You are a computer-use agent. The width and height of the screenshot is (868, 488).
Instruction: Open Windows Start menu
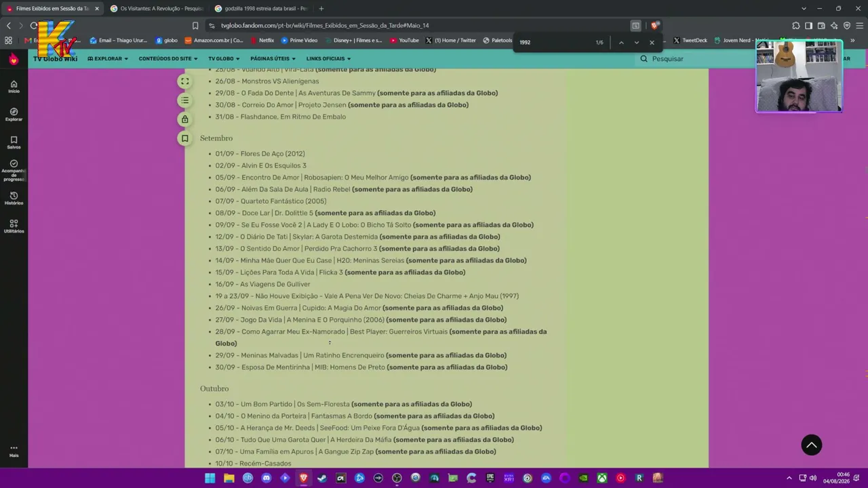pyautogui.click(x=210, y=478)
